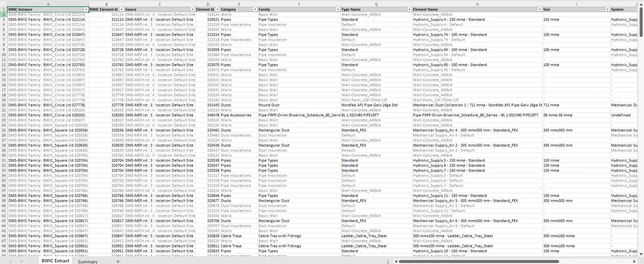This screenshot has height=264, width=644.
Task: Open the BWIC Instance filter dropdown
Action: tap(86, 9)
